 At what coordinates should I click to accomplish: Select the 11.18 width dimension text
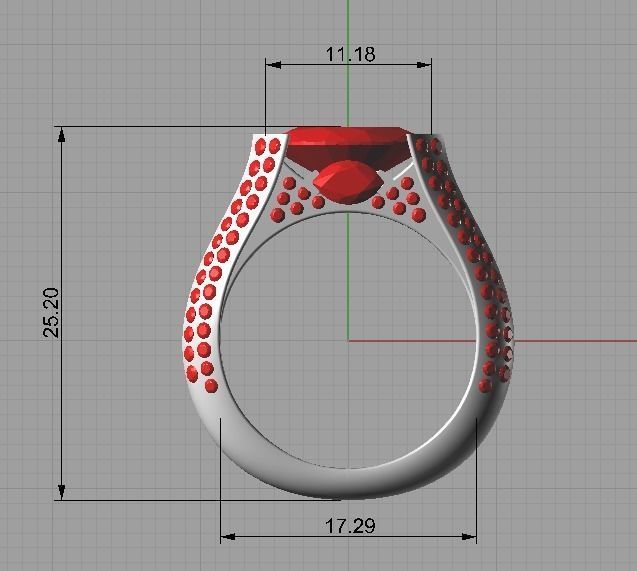[351, 54]
